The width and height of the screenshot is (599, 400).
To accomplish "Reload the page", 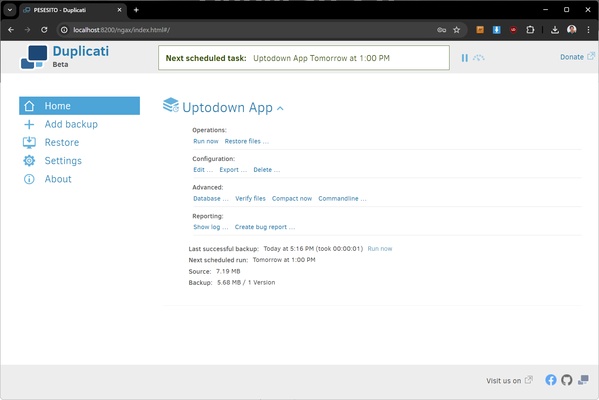I will [x=44, y=30].
